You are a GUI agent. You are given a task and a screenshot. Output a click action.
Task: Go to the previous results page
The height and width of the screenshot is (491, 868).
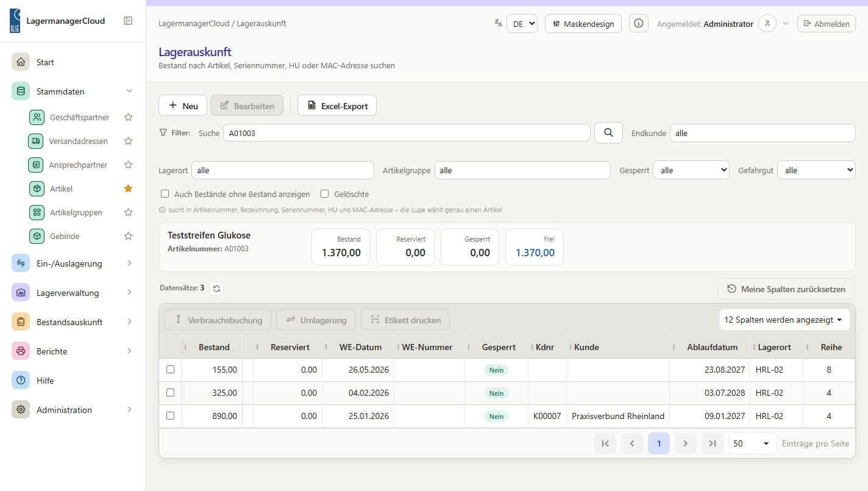632,443
